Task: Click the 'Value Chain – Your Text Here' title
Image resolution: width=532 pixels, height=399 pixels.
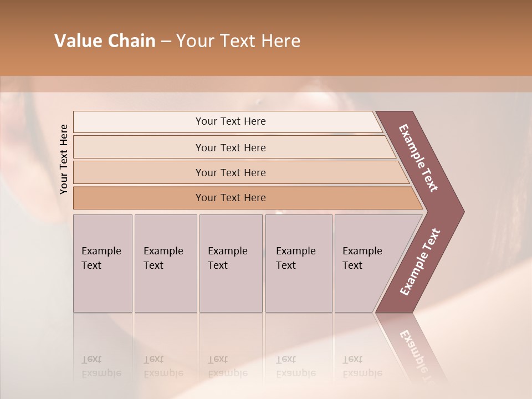Action: (177, 40)
